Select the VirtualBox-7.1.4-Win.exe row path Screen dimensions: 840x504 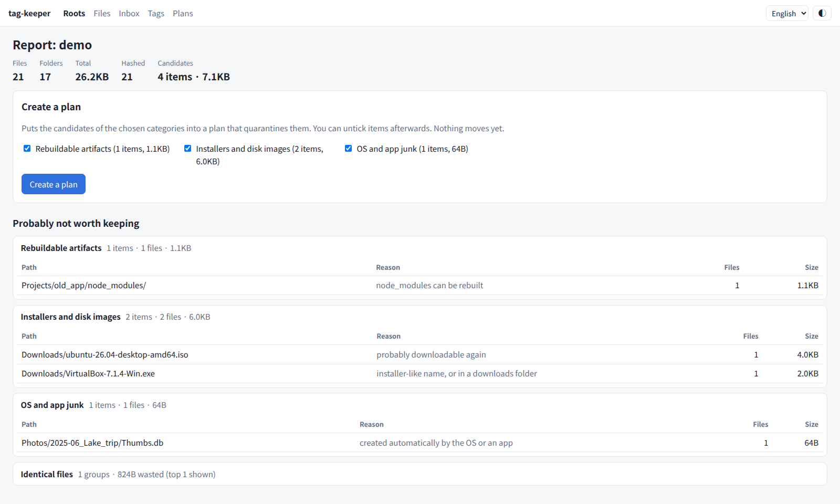(x=88, y=373)
